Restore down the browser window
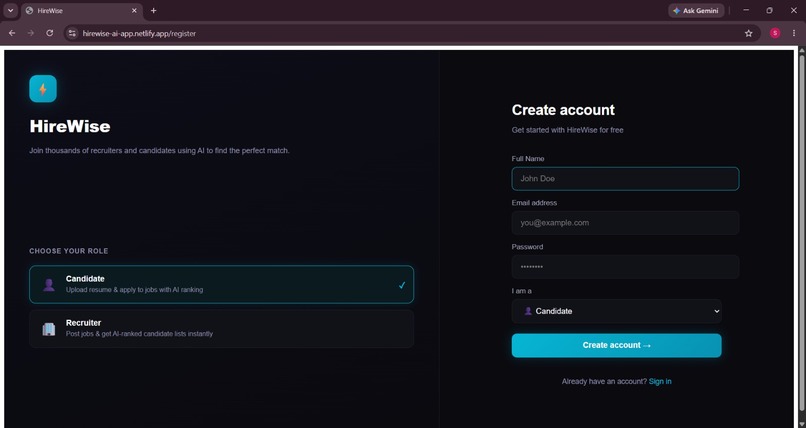The image size is (806, 428). (770, 10)
